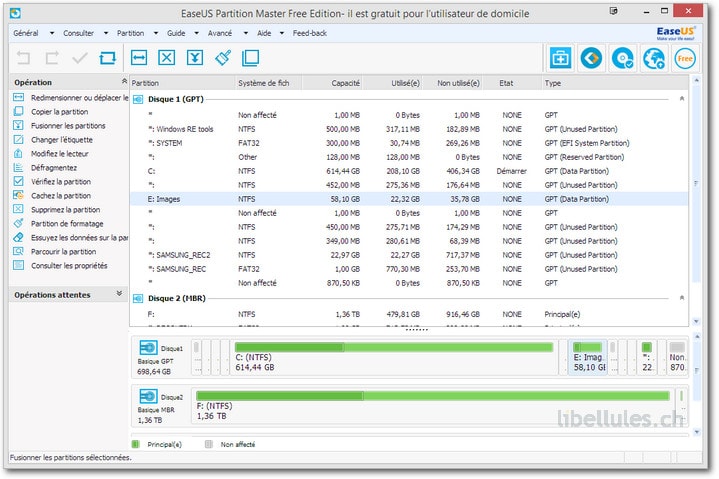
Task: Click the Défragmentez sidebar icon
Action: (x=18, y=167)
